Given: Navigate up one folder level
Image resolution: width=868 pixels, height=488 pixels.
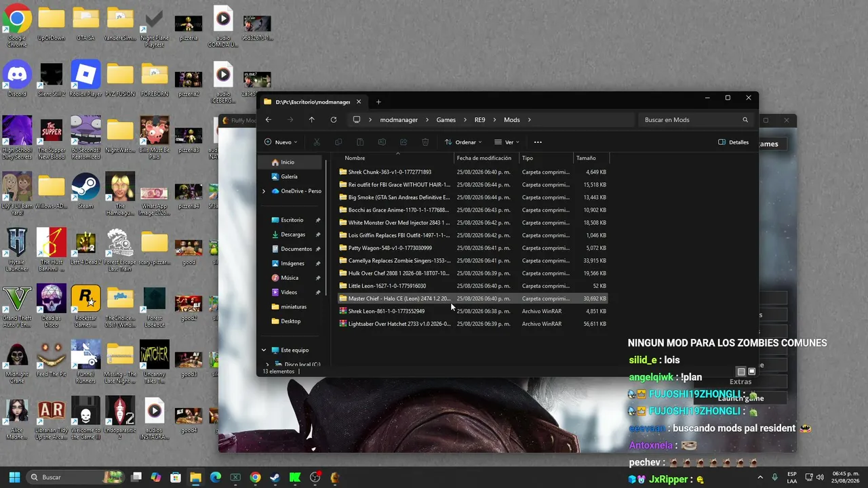Looking at the screenshot, I should click(x=312, y=120).
